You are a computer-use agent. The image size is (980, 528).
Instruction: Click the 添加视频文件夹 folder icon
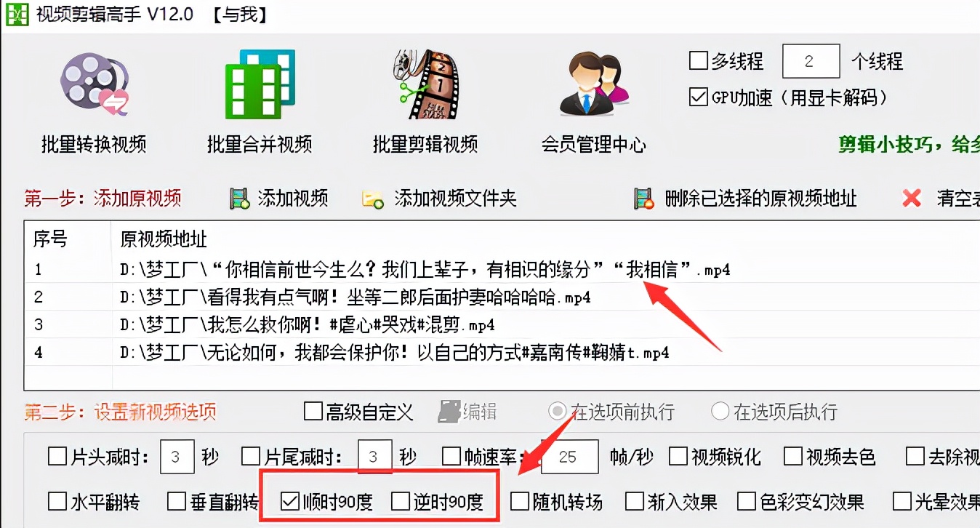pyautogui.click(x=373, y=199)
